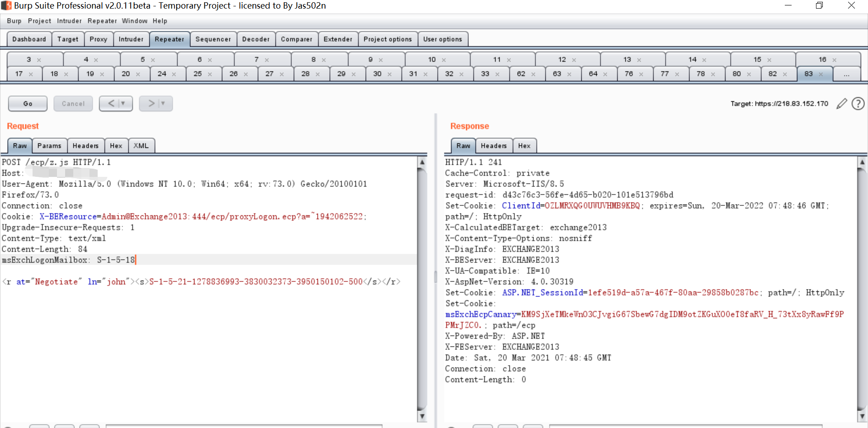868x428 pixels.
Task: Click the request scrollbar down arrow
Action: point(422,416)
